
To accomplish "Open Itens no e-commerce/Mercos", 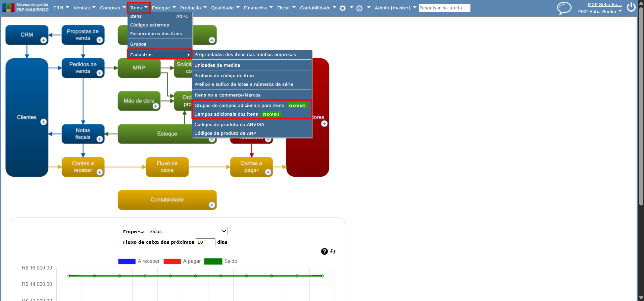I will click(x=252, y=95).
